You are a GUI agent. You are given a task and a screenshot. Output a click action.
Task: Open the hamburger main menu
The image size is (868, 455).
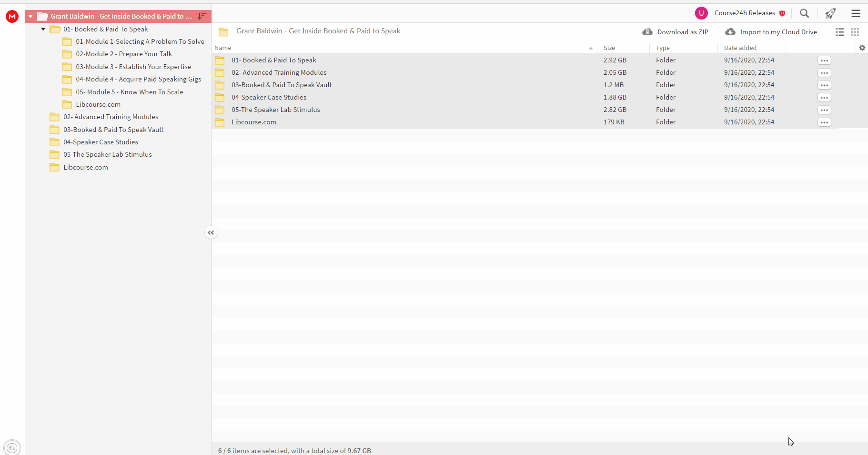pyautogui.click(x=856, y=13)
